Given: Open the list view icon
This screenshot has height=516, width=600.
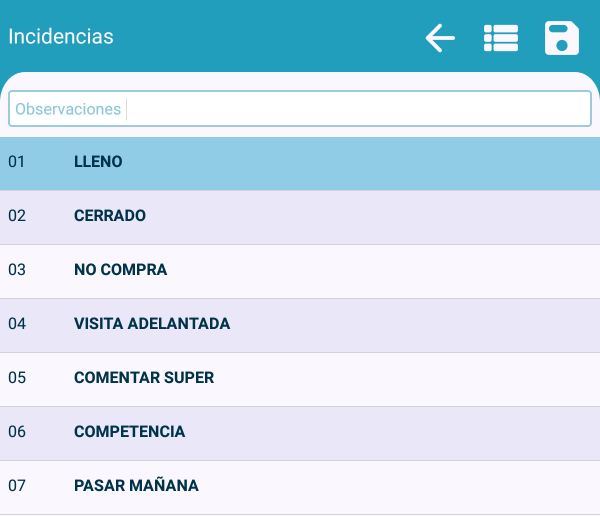Looking at the screenshot, I should pyautogui.click(x=500, y=38).
